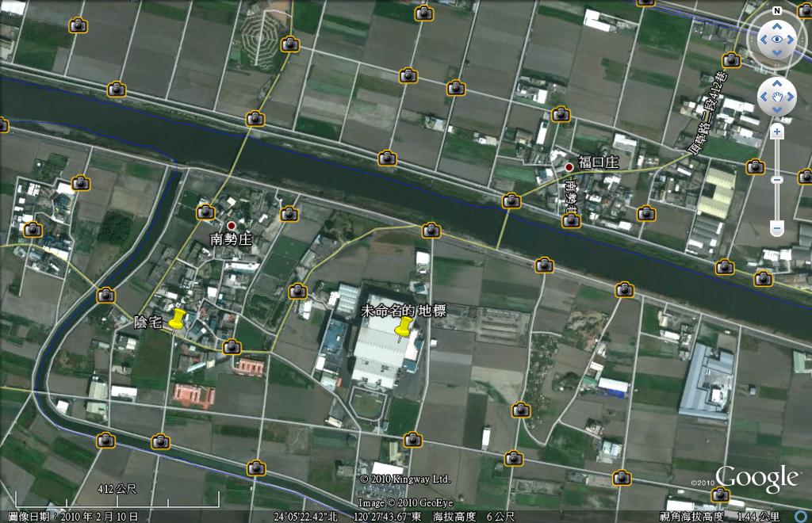812x523 pixels.
Task: Pan north with Move joystick up arrow
Action: pyautogui.click(x=777, y=83)
